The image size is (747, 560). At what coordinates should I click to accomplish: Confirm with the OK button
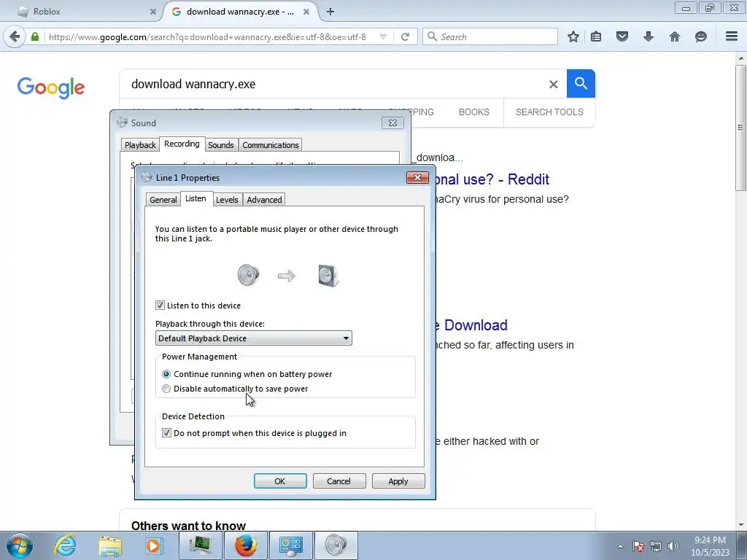(280, 481)
